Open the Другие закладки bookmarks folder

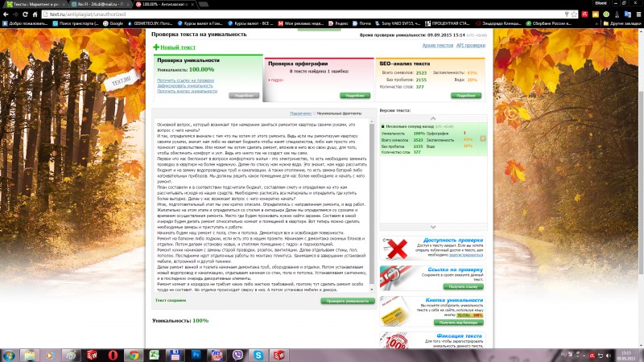point(621,23)
